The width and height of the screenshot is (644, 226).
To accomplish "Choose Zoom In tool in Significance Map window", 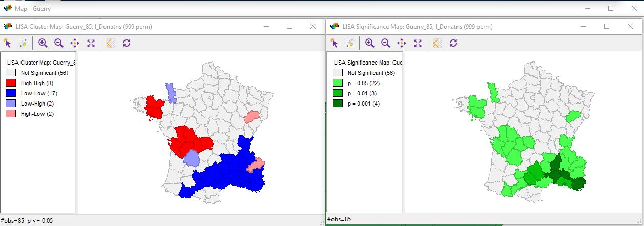I will coord(370,43).
